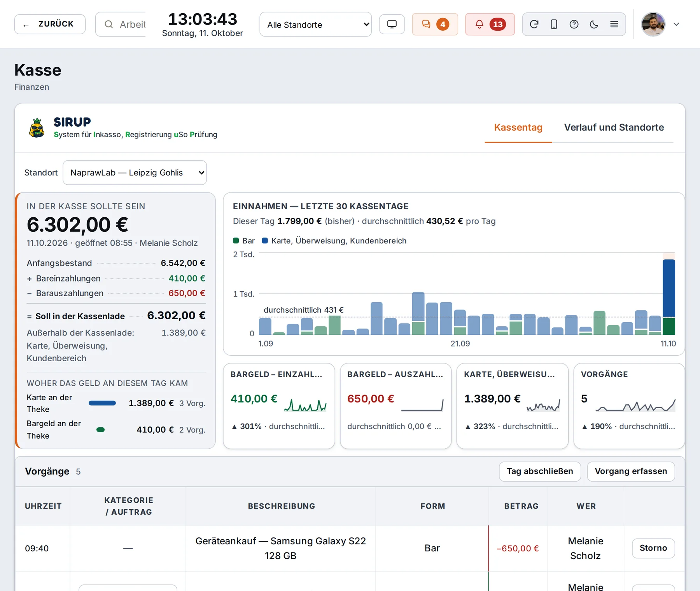Image resolution: width=700 pixels, height=591 pixels.
Task: Open the Vorgänge 5 stats card
Action: point(629,406)
